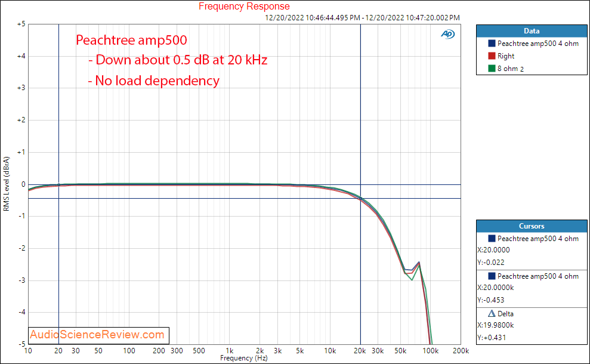Image resolution: width=590 pixels, height=364 pixels.
Task: Select the '8 ohm 2' legend entry
Action: click(x=510, y=69)
